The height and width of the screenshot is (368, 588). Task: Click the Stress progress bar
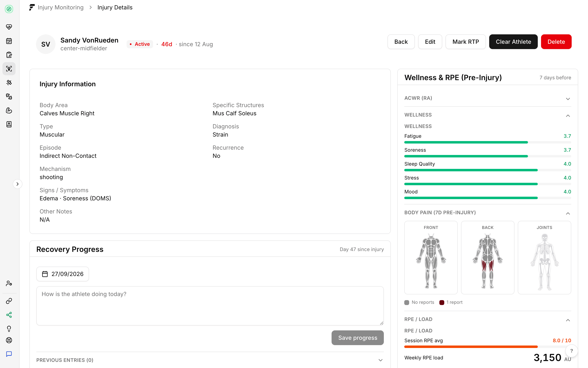coord(487,184)
